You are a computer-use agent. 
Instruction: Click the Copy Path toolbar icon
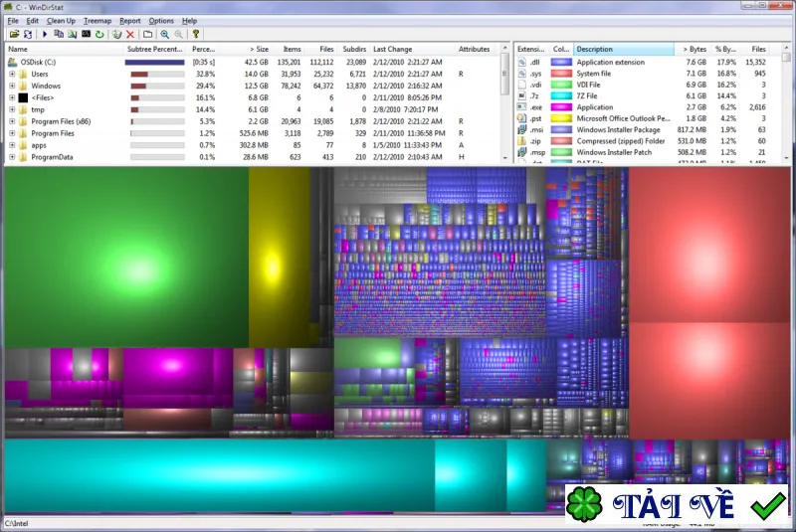[59, 34]
